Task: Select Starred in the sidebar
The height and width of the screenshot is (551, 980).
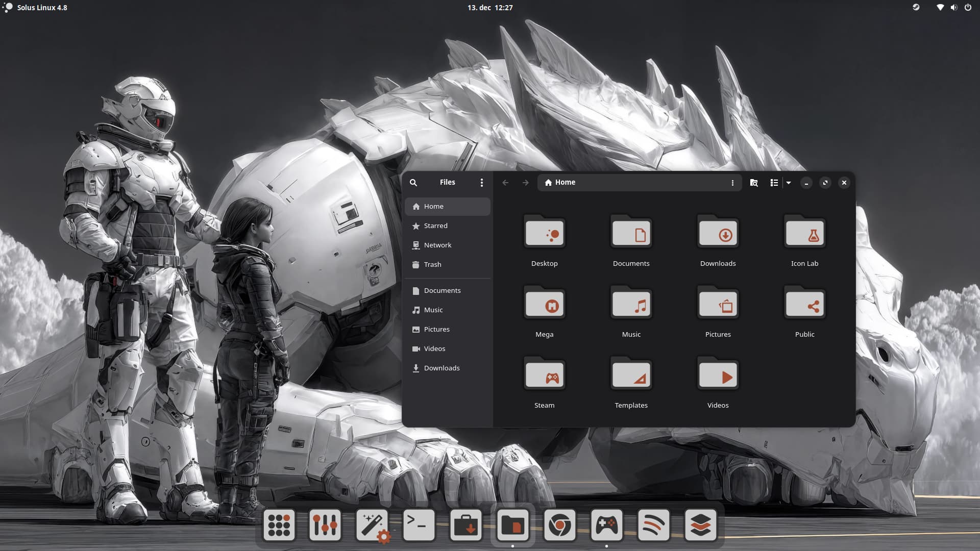Action: [x=435, y=226]
